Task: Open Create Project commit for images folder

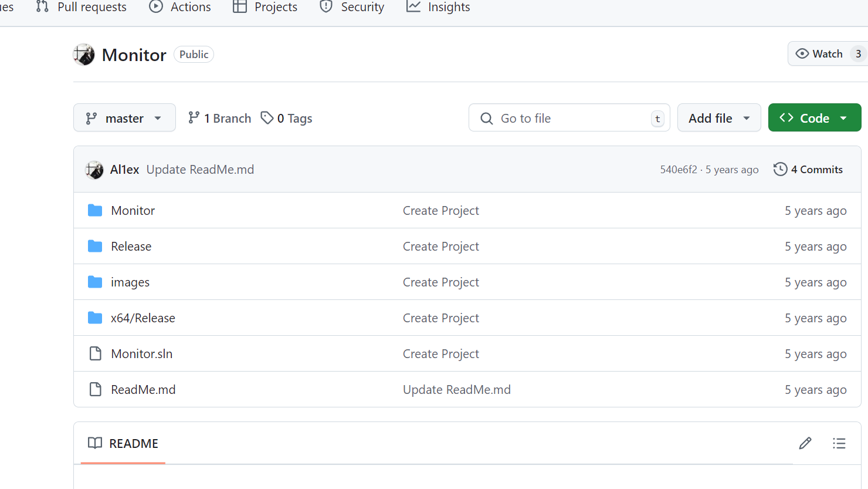Action: coord(441,282)
